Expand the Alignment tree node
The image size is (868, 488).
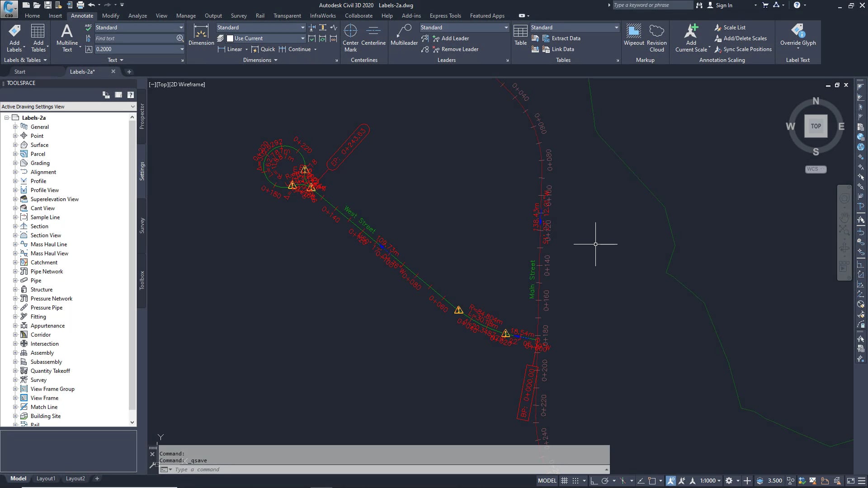[x=15, y=172]
